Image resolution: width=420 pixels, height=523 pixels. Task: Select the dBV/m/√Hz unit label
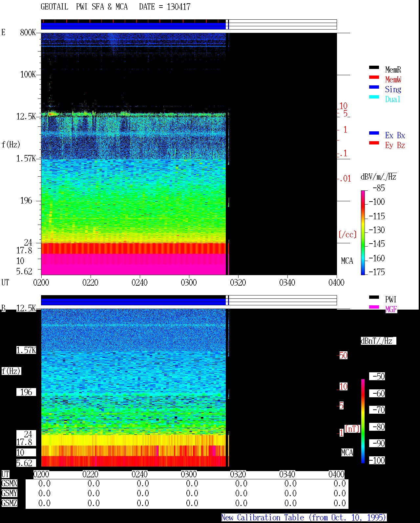(x=379, y=177)
